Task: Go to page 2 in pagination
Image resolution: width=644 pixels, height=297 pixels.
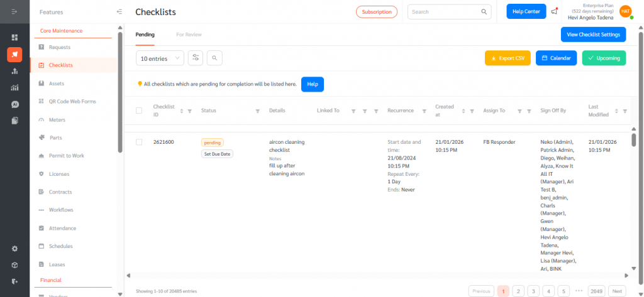Action: click(x=518, y=291)
